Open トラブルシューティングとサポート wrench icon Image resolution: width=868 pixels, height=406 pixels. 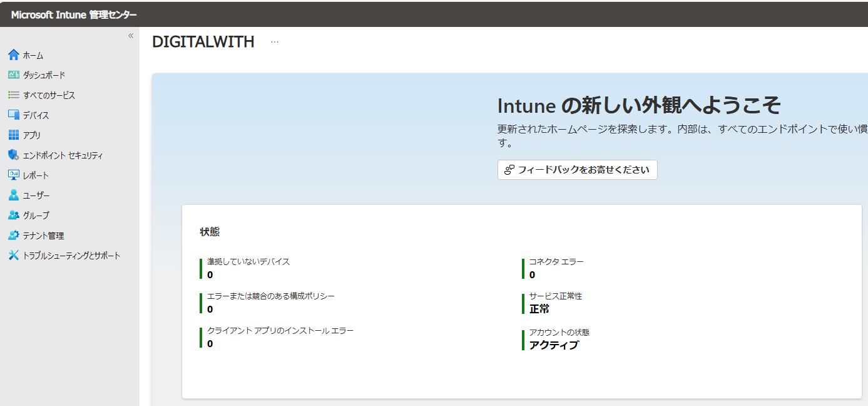(13, 255)
